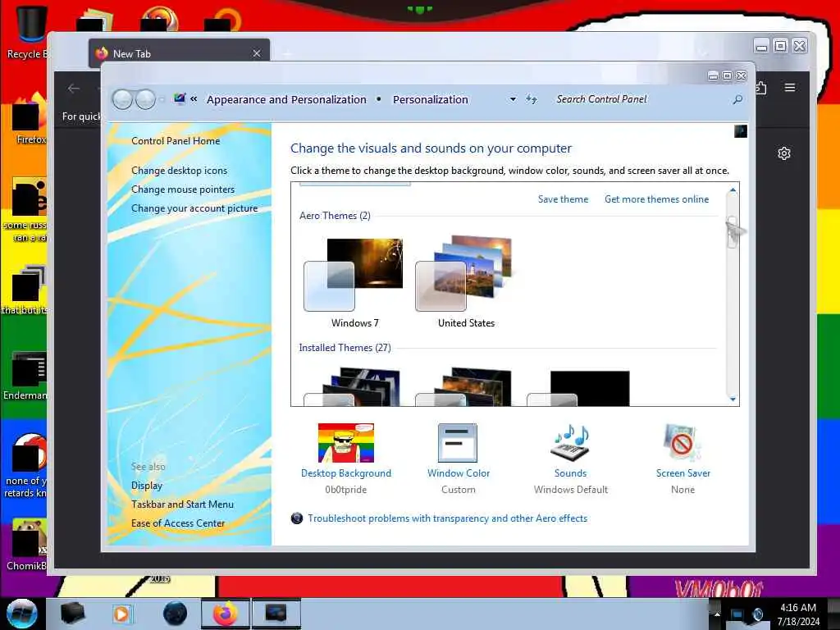Image resolution: width=840 pixels, height=630 pixels.
Task: Click the themes list scroll down arrow
Action: tap(733, 399)
